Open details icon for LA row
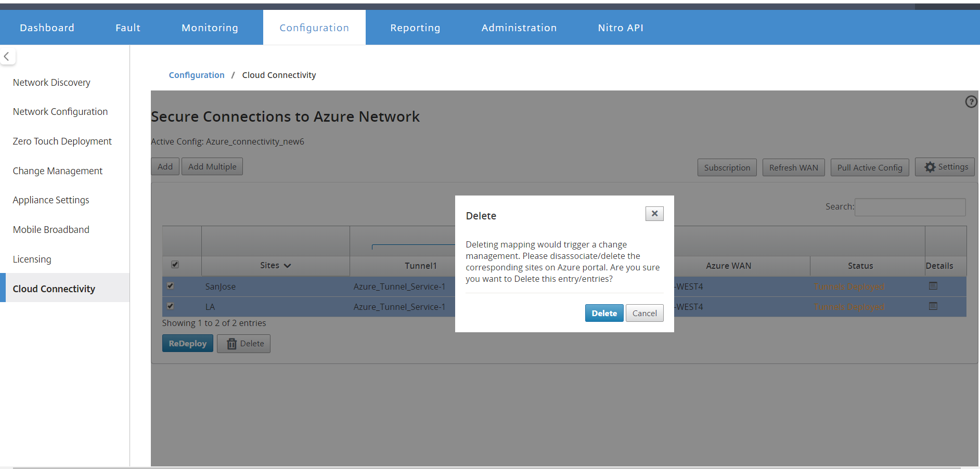The image size is (980, 469). (933, 306)
